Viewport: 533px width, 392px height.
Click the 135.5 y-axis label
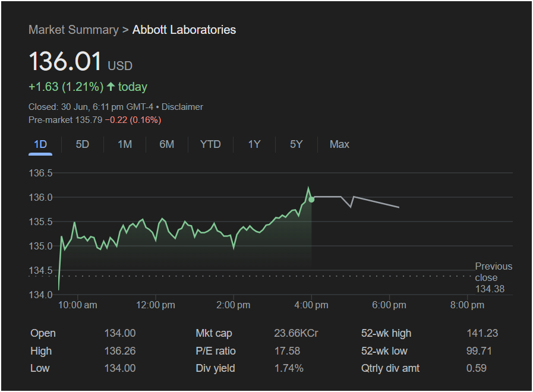40,222
